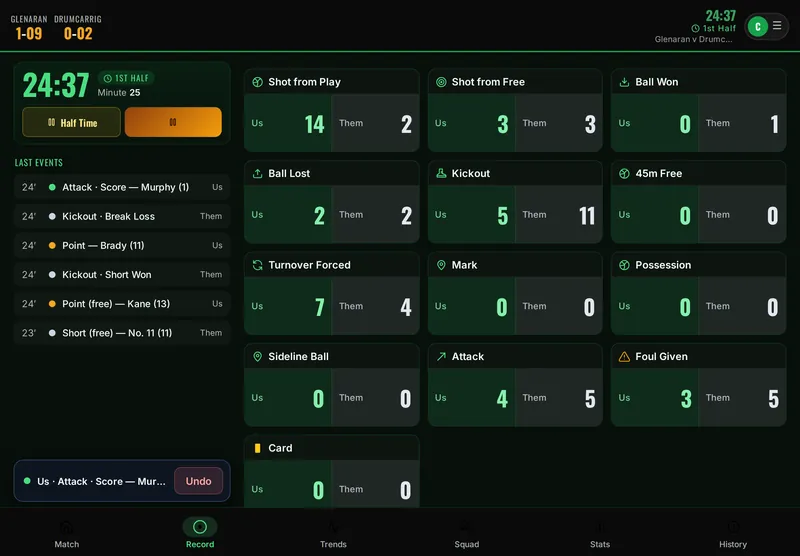Record Kickout for Us
Image resolution: width=800 pixels, height=556 pixels.
pyautogui.click(x=472, y=214)
